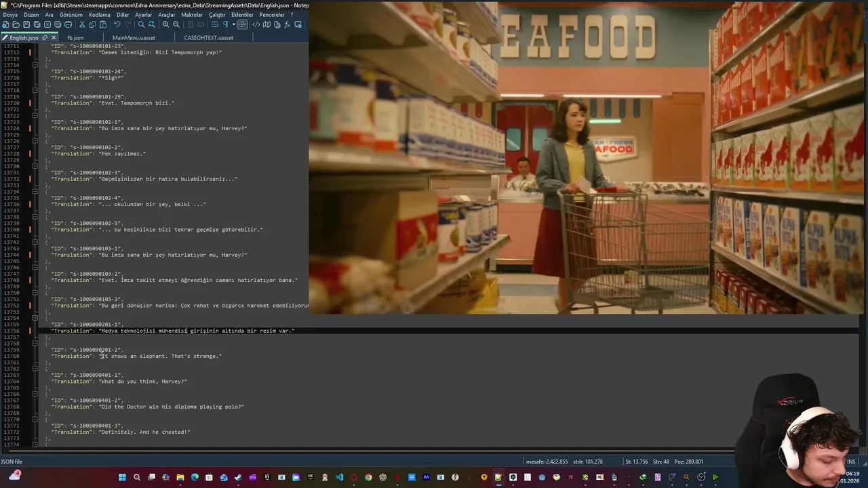This screenshot has height=488, width=868.
Task: Open Google Chrome from the taskbar
Action: coord(368,477)
